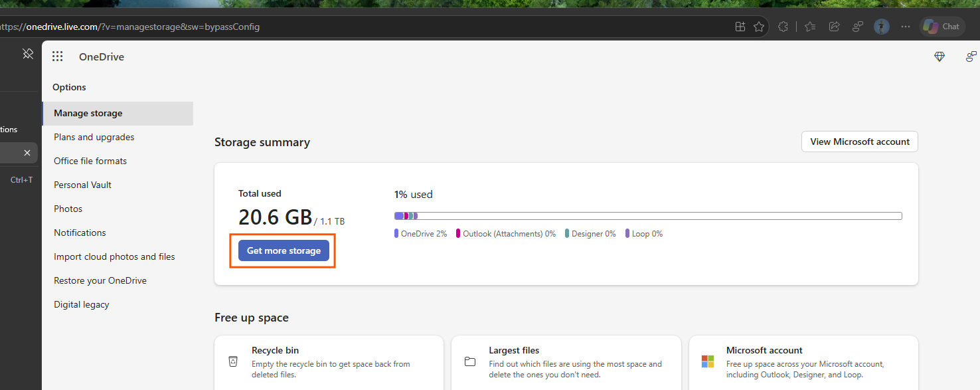Add this page to favorites with star

point(759,27)
